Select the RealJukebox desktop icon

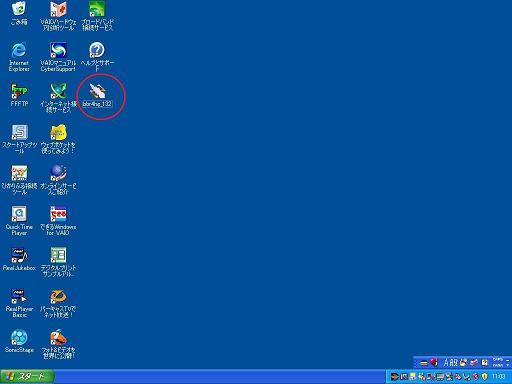coord(19,259)
